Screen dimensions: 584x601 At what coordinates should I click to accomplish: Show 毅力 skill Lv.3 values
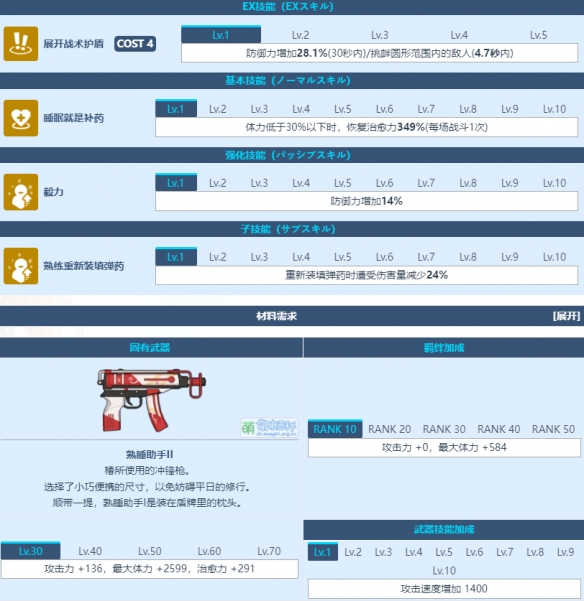pyautogui.click(x=259, y=183)
